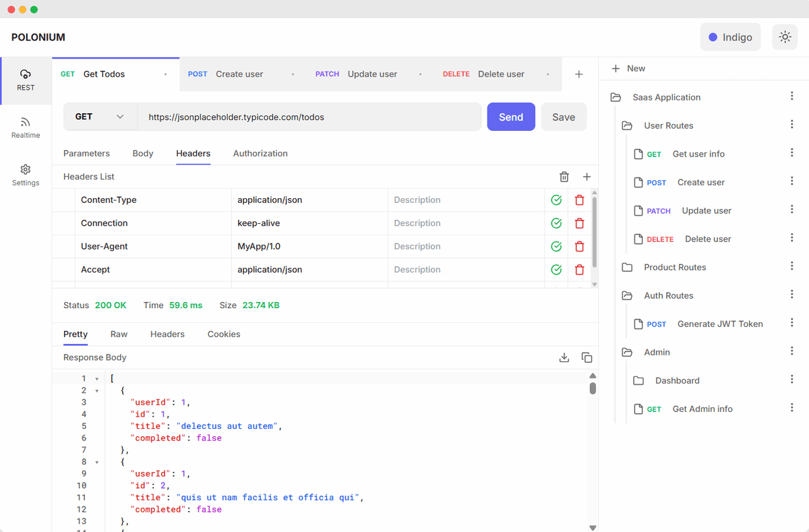809x532 pixels.
Task: Copy the response body
Action: tap(587, 357)
